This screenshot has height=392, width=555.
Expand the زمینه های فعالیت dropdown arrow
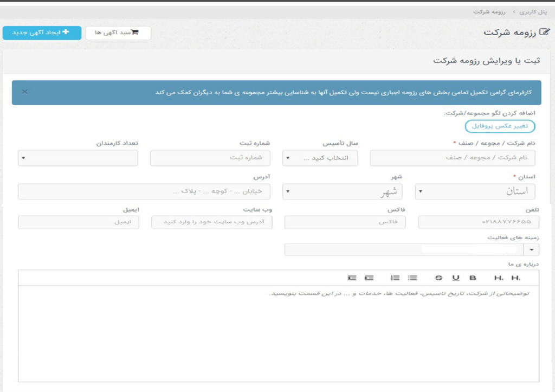pyautogui.click(x=531, y=249)
